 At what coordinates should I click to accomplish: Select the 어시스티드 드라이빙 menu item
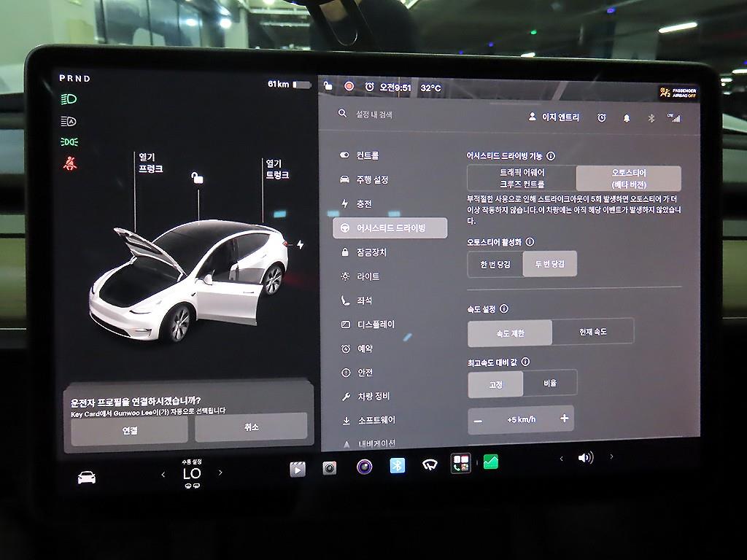tap(390, 228)
